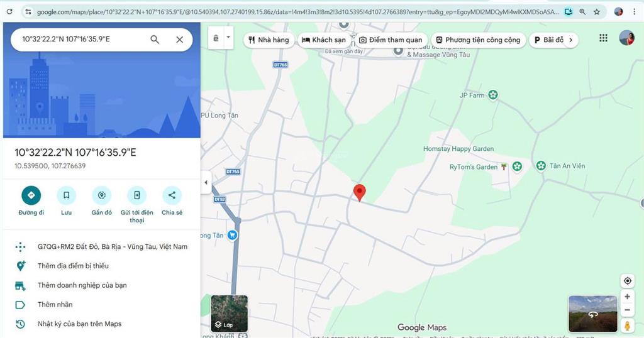The width and height of the screenshot is (644, 338).
Task: Open the Google account avatar on the map
Action: tap(626, 38)
